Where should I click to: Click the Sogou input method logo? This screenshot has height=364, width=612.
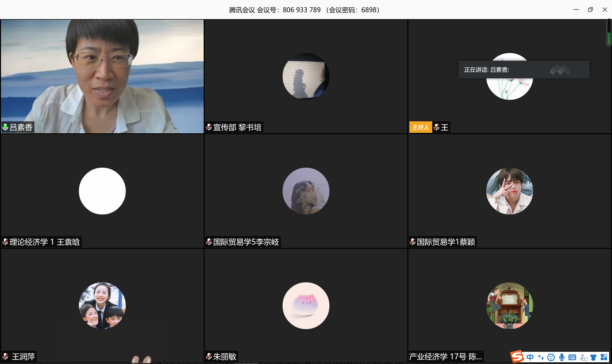517,357
